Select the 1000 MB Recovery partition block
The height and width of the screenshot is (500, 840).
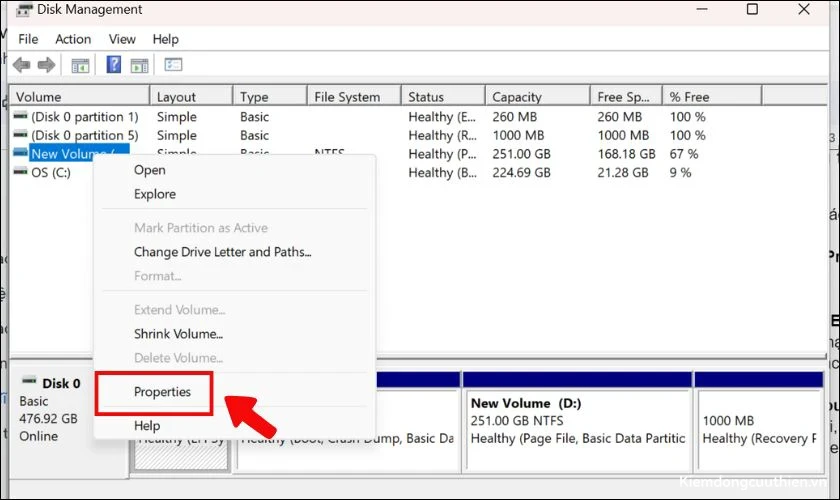(759, 421)
